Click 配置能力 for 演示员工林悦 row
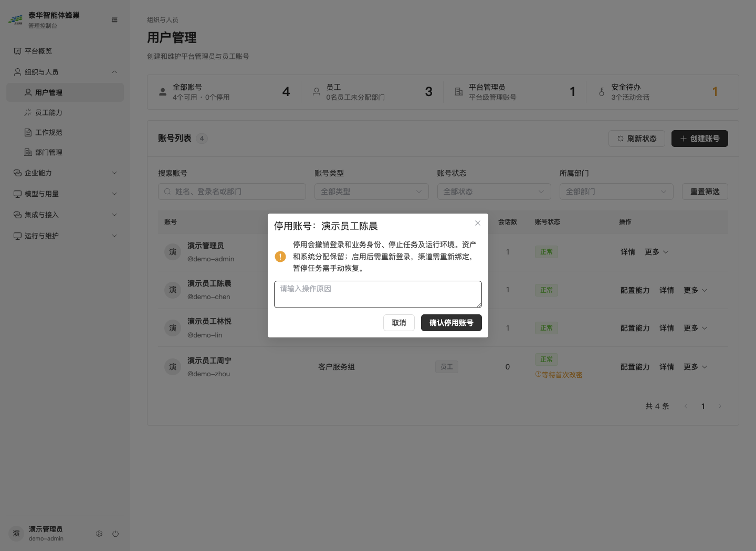The width and height of the screenshot is (756, 551). pos(635,328)
